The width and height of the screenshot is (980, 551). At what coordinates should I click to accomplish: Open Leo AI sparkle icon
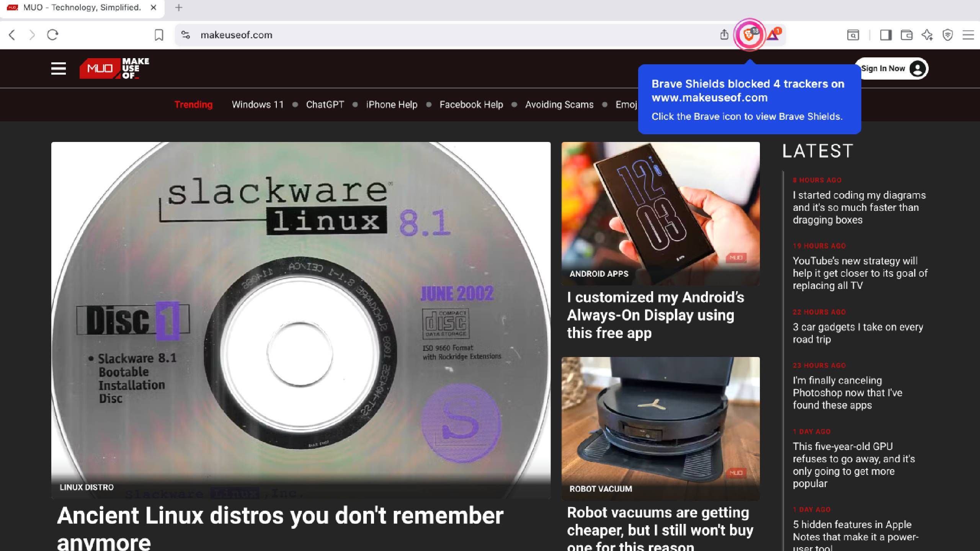coord(927,35)
